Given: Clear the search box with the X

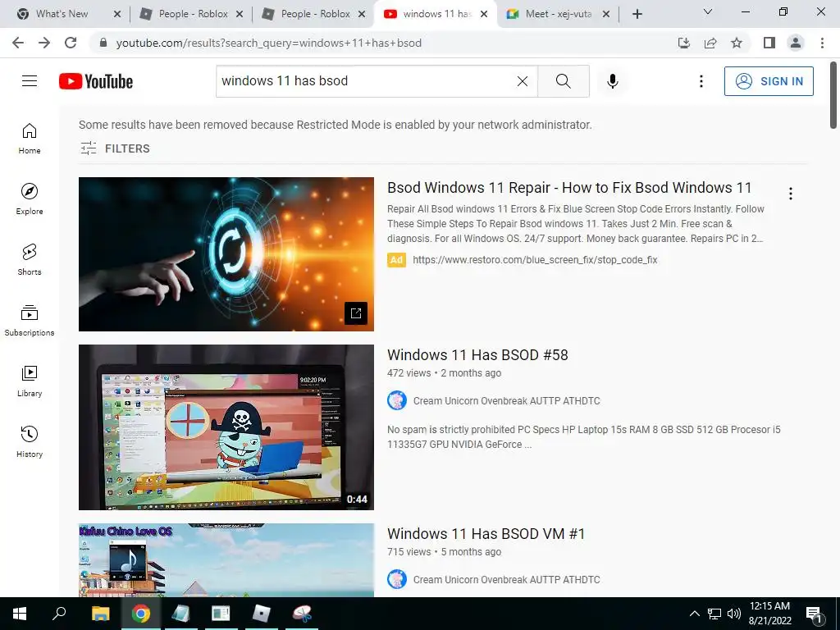Looking at the screenshot, I should pyautogui.click(x=523, y=81).
